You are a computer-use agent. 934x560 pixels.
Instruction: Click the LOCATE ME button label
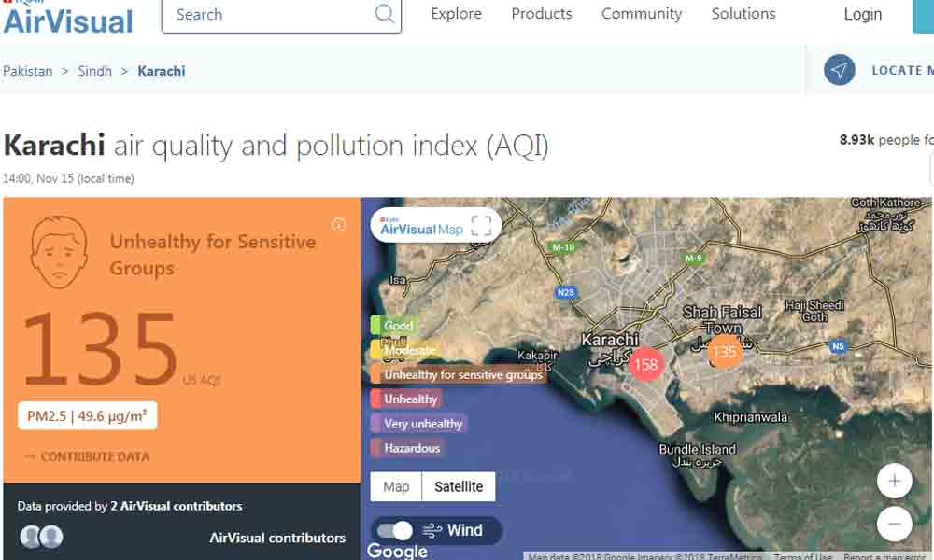click(902, 70)
